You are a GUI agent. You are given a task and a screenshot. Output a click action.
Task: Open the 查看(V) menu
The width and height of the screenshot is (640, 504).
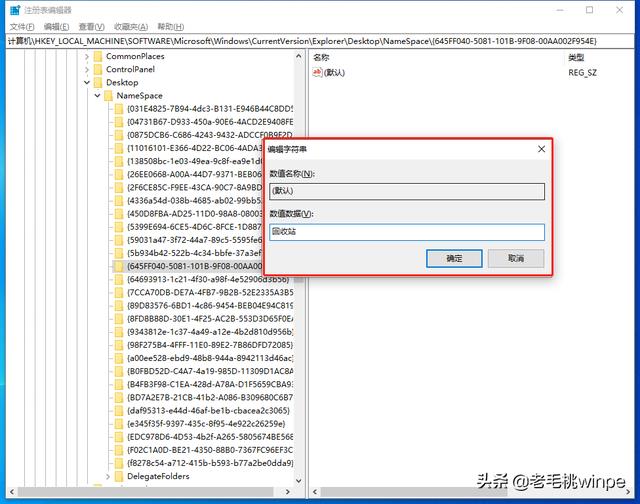tap(91, 27)
